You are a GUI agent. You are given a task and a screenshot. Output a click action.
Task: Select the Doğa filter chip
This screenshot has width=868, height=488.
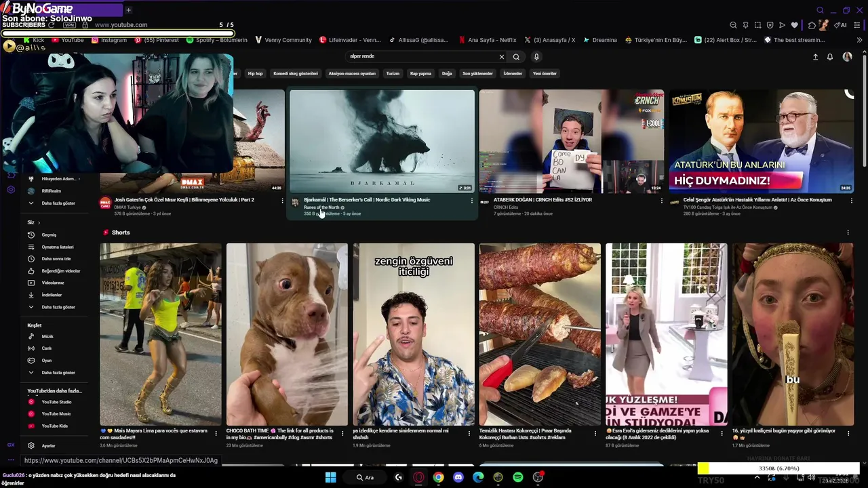click(x=447, y=73)
